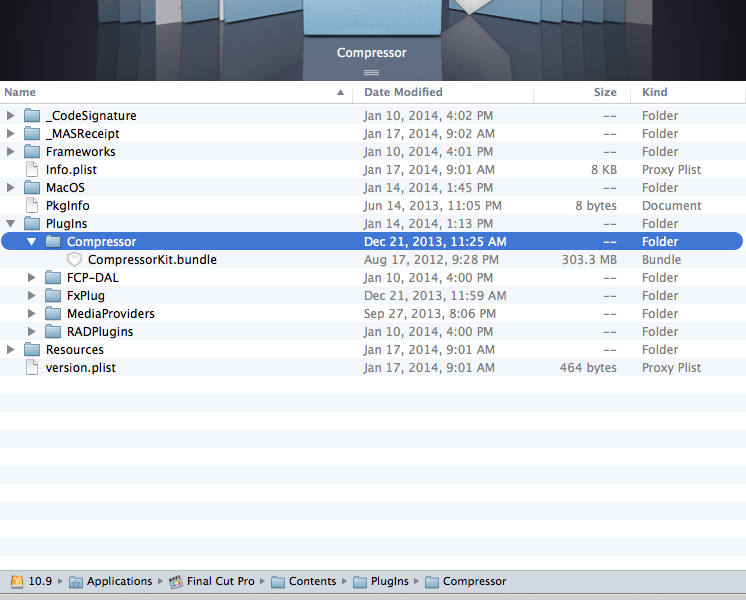This screenshot has height=600, width=746.
Task: Click the highlighted Compressor folder icon
Action: click(53, 242)
